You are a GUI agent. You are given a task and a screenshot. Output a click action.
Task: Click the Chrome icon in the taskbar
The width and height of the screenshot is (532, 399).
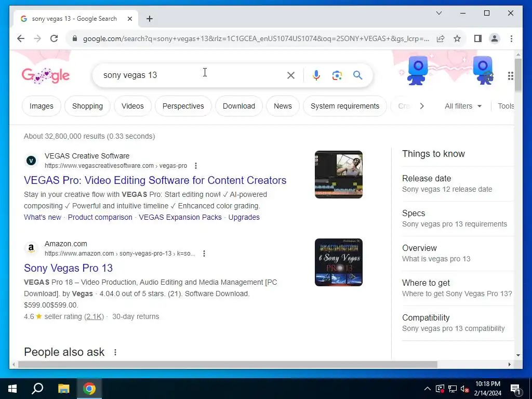(x=89, y=389)
